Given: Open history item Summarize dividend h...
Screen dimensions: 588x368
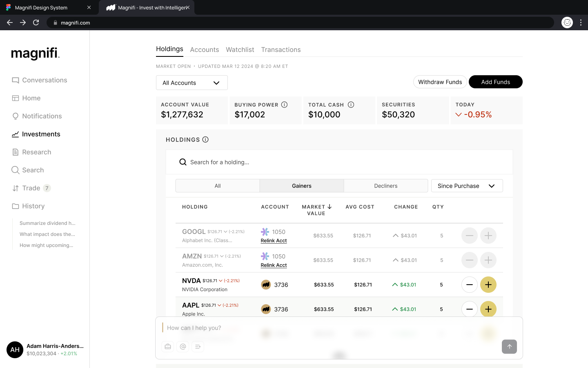Looking at the screenshot, I should pyautogui.click(x=47, y=223).
